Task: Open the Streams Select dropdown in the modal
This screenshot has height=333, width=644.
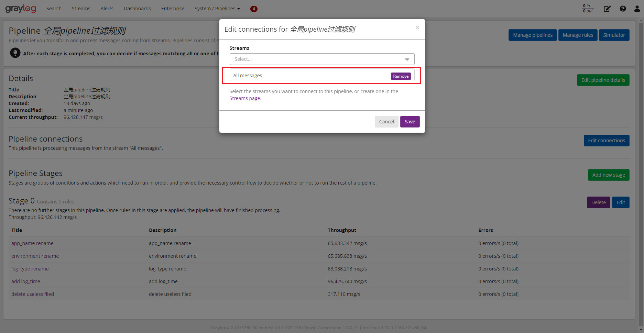Action: [321, 59]
